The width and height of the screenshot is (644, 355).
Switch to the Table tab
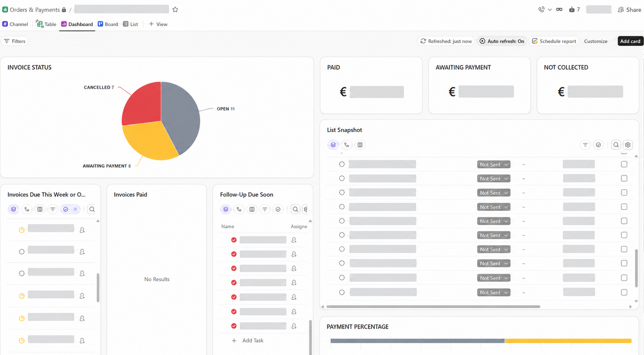(46, 24)
